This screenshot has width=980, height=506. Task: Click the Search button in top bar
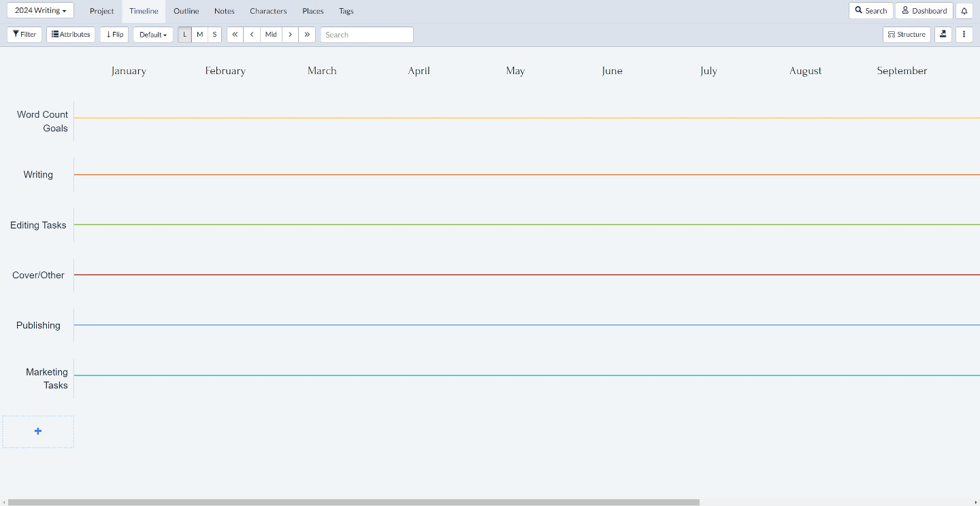click(871, 11)
